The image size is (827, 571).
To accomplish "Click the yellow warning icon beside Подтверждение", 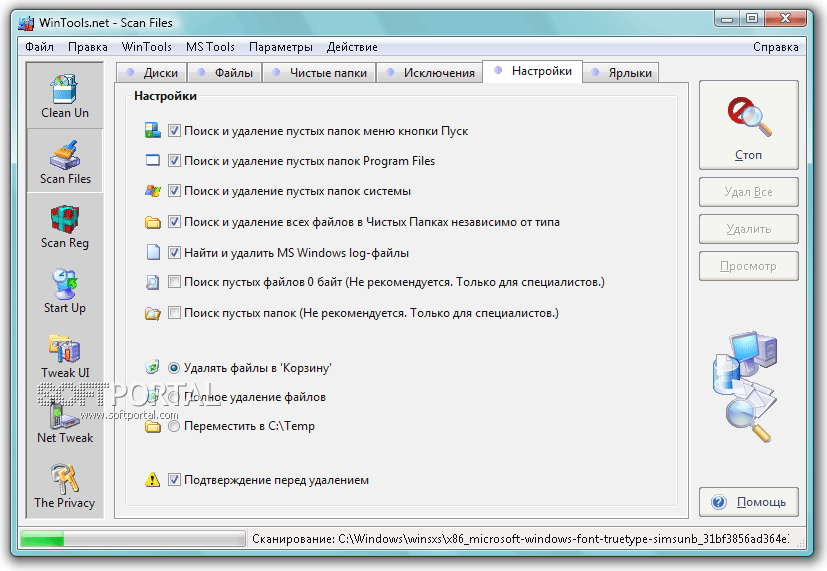I will (152, 479).
